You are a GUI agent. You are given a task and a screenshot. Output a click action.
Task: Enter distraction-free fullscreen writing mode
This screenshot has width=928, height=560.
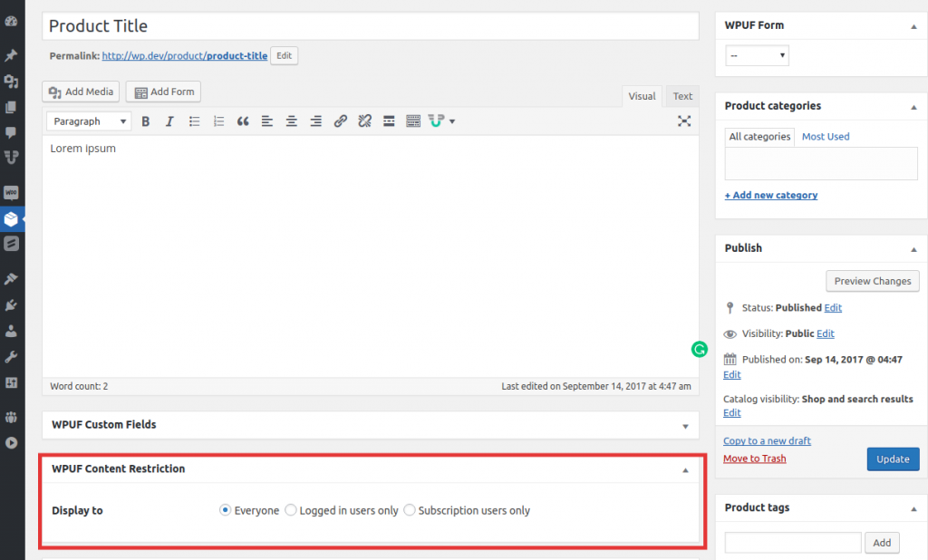(684, 121)
